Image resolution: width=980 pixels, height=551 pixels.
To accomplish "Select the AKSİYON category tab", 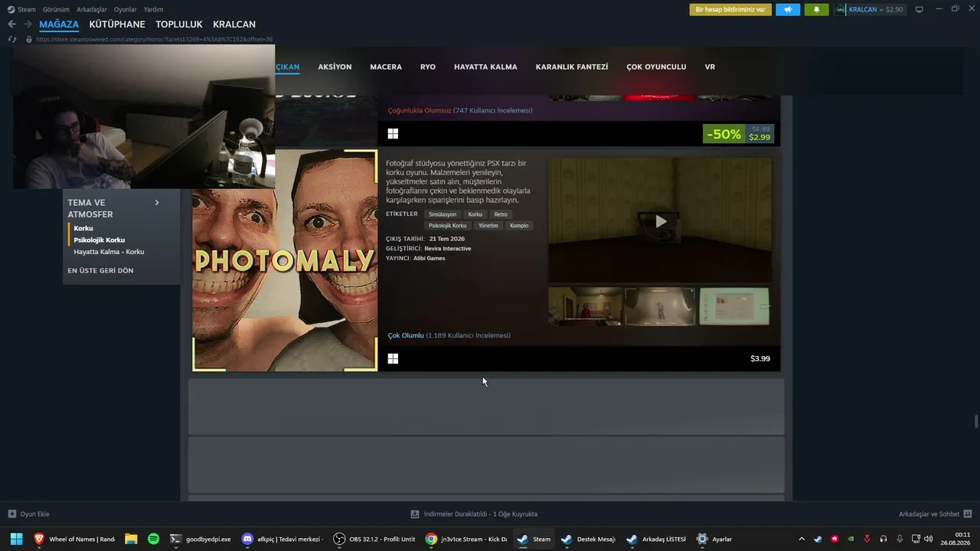I will (x=335, y=67).
